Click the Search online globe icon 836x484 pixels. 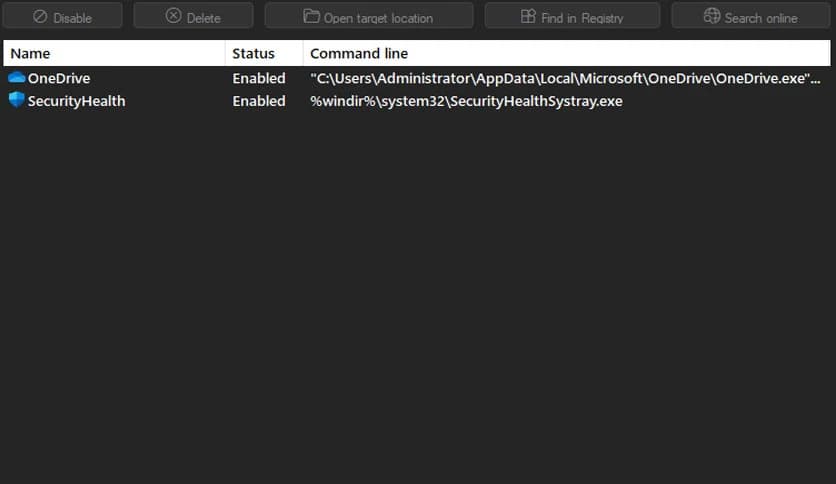(712, 17)
